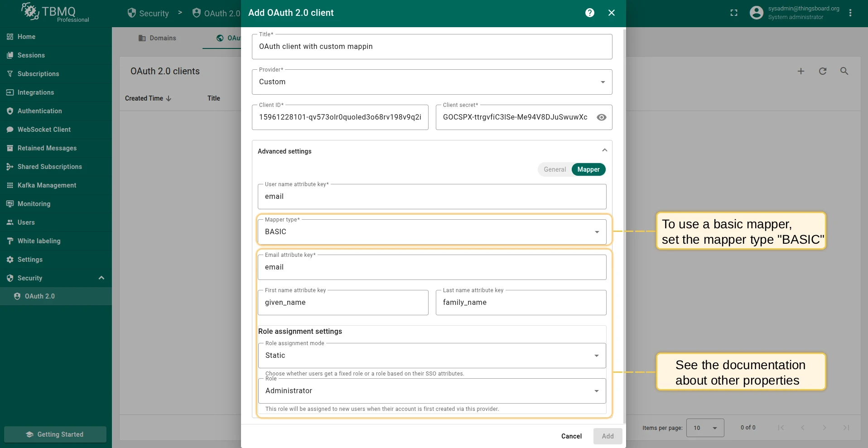
Task: Open the Role Administrator dropdown
Action: [432, 391]
